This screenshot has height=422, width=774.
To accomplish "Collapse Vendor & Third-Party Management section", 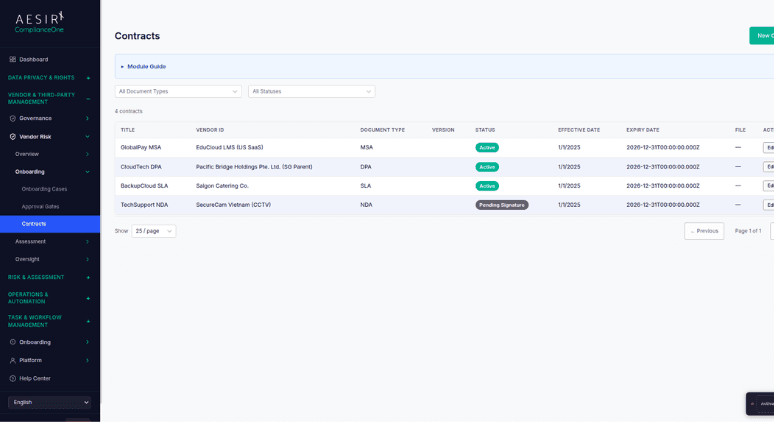I will pyautogui.click(x=88, y=99).
